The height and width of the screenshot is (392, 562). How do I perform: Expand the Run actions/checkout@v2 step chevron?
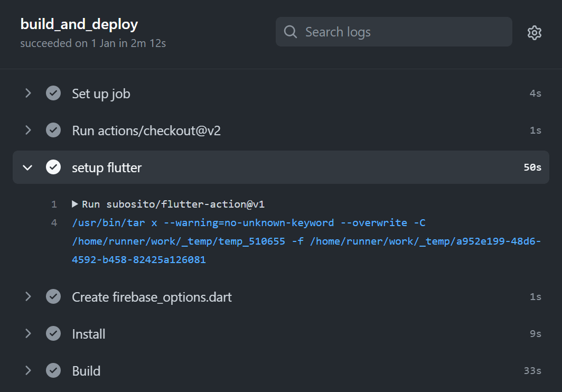(x=28, y=130)
